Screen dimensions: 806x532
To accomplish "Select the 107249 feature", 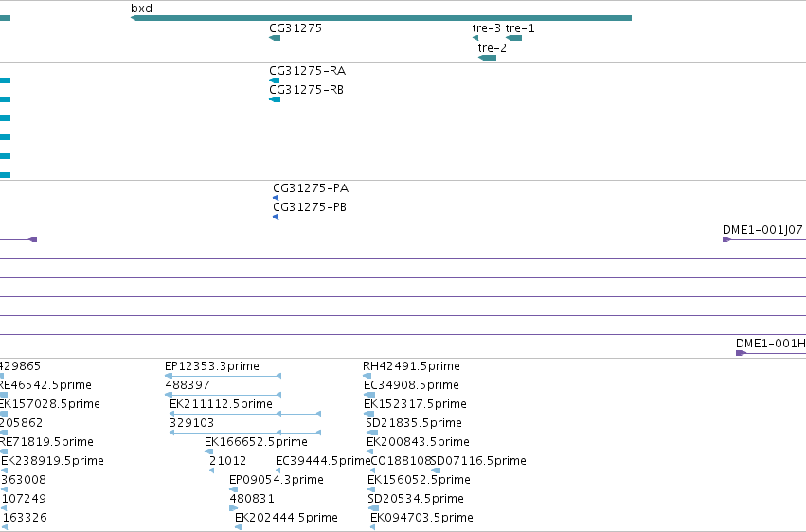I will tap(4, 508).
